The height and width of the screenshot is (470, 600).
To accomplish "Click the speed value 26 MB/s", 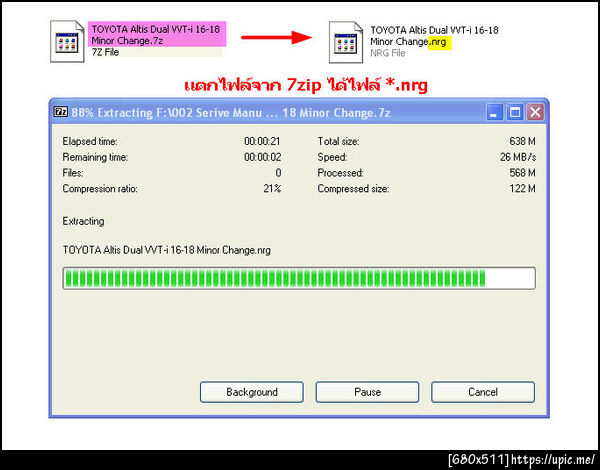I will (518, 157).
